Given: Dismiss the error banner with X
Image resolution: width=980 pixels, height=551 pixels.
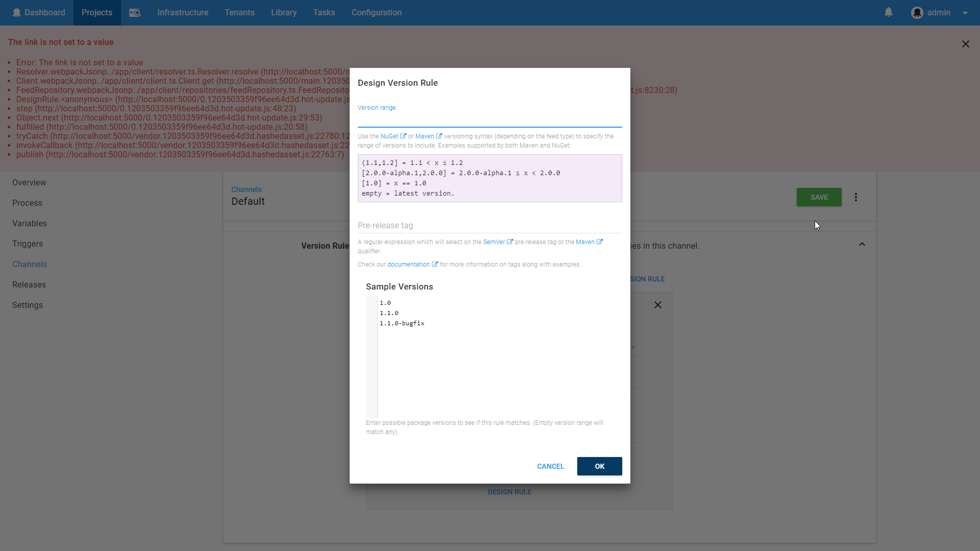Looking at the screenshot, I should (x=966, y=44).
